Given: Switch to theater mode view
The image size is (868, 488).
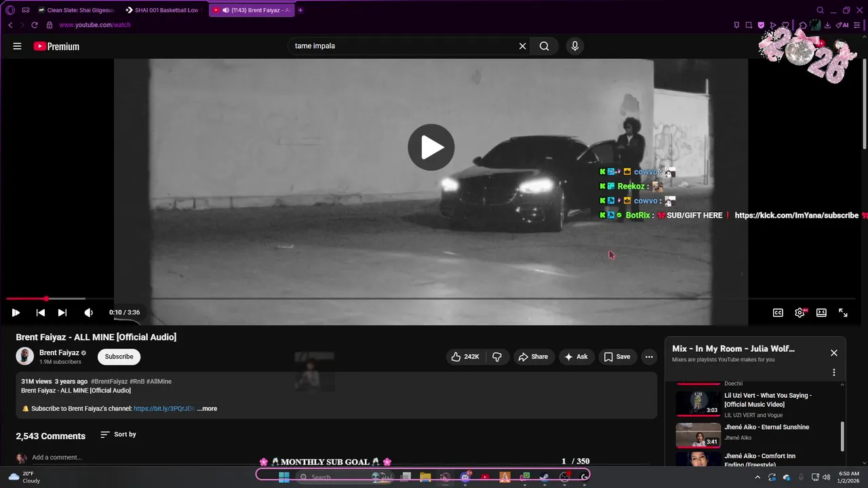Looking at the screenshot, I should (821, 312).
